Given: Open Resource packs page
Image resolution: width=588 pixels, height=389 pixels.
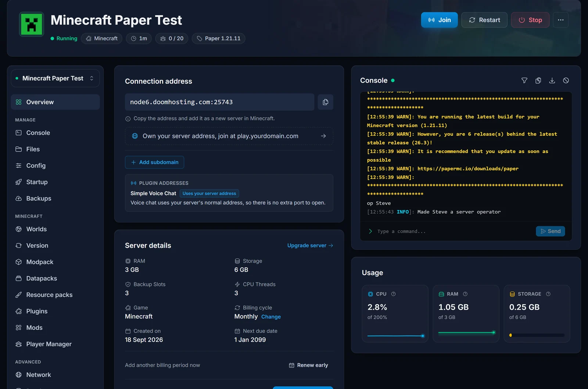Looking at the screenshot, I should (55, 295).
